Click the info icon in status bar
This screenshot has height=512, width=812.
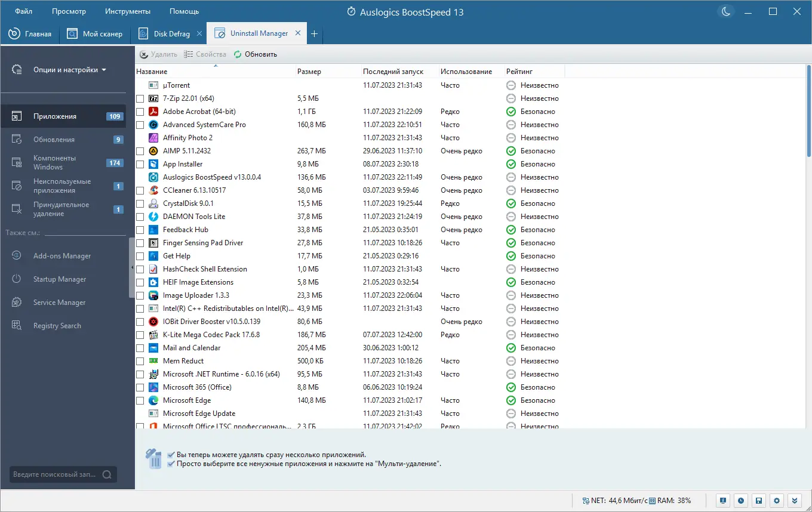(x=722, y=500)
